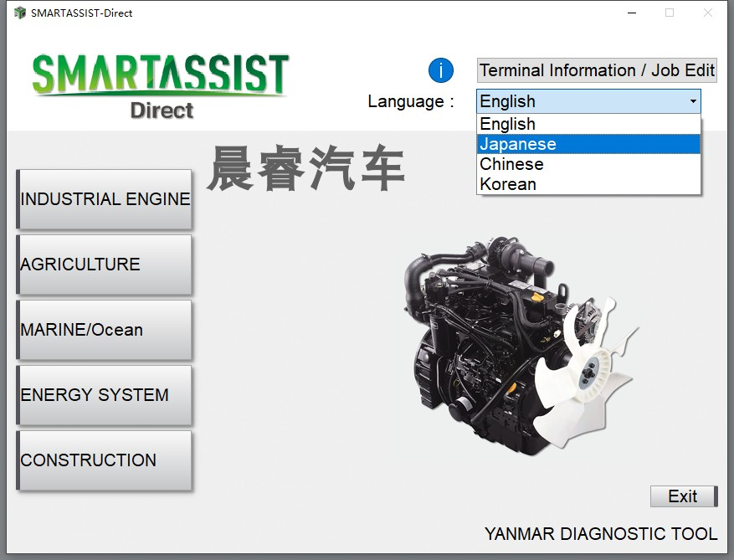Go to the MARINE/Ocean section

click(x=104, y=330)
